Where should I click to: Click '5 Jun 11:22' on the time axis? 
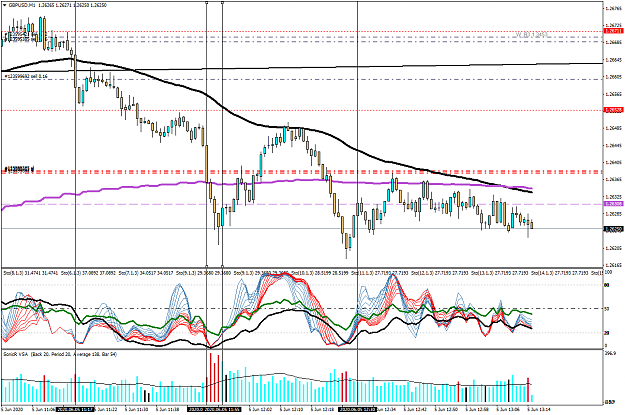tap(105, 409)
